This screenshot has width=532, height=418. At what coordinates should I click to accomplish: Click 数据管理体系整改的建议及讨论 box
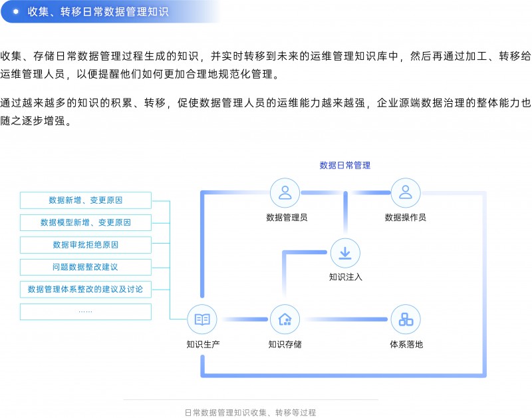coord(86,290)
